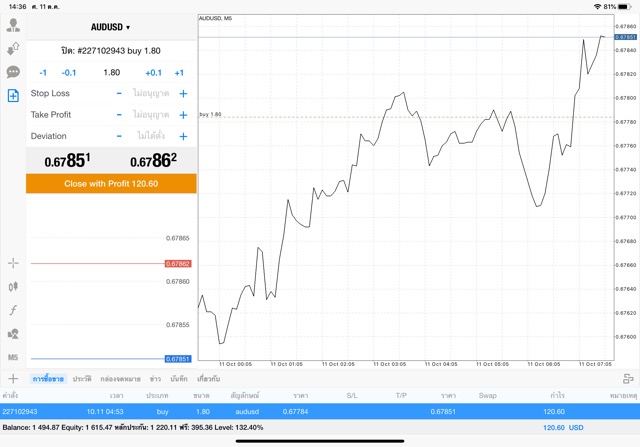Decrease volume by 1
Screen dimensions: 640x447
click(43, 73)
